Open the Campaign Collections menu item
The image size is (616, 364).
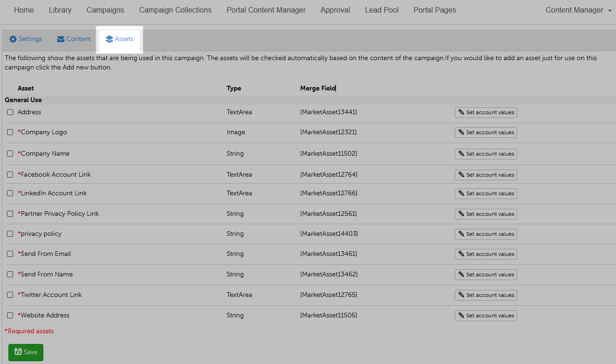tap(175, 10)
